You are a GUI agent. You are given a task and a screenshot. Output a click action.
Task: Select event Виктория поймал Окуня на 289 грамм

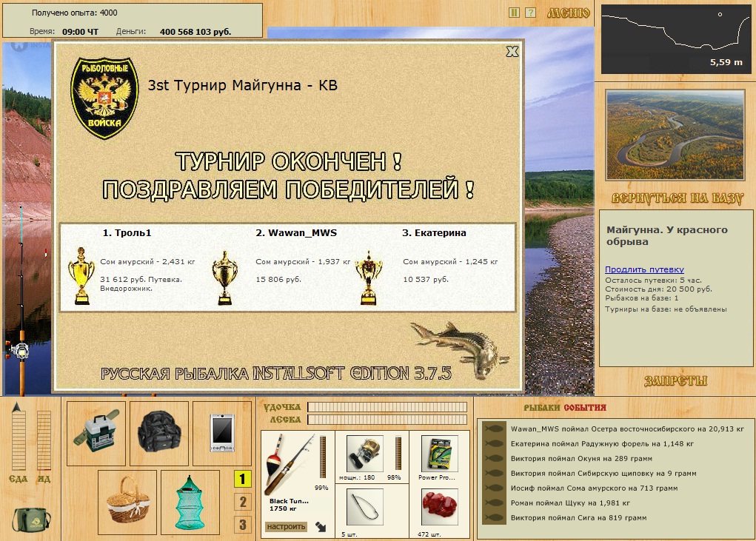pos(581,459)
